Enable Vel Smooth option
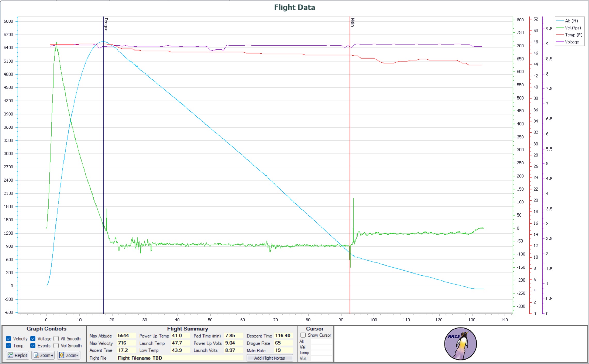The width and height of the screenshot is (589, 364). tap(56, 345)
